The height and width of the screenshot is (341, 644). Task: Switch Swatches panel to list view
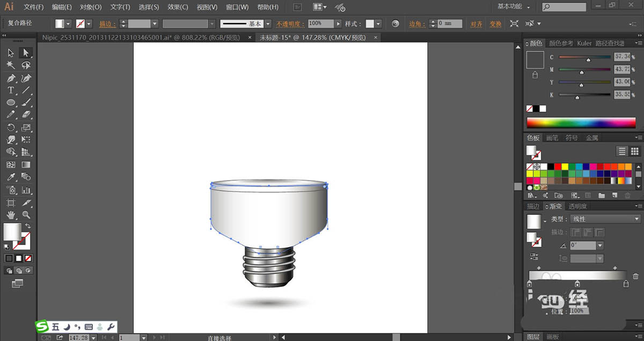pos(621,151)
